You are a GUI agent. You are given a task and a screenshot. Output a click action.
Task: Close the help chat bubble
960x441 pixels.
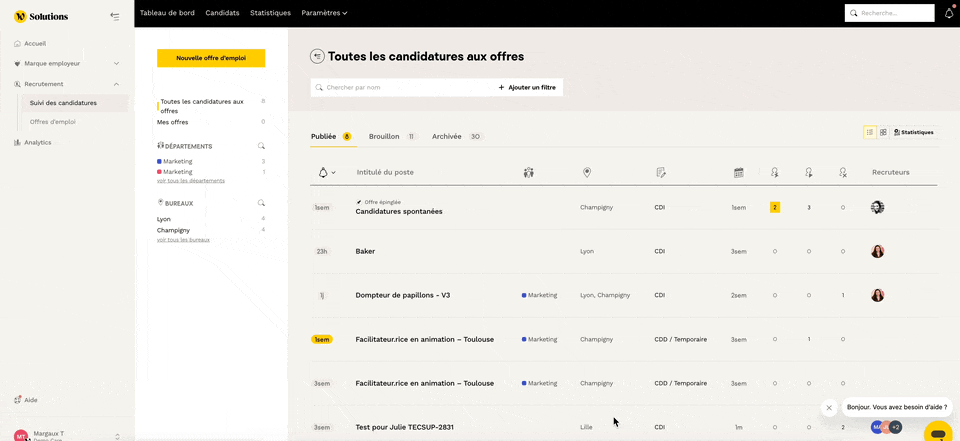[x=829, y=407]
